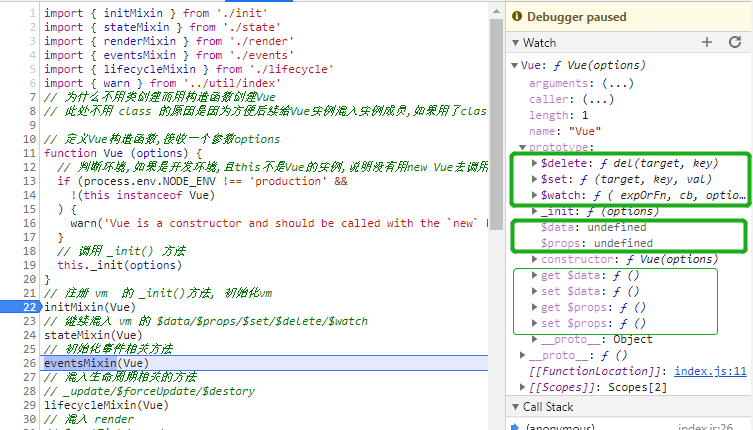Select the $data: undefined property

[x=594, y=227]
